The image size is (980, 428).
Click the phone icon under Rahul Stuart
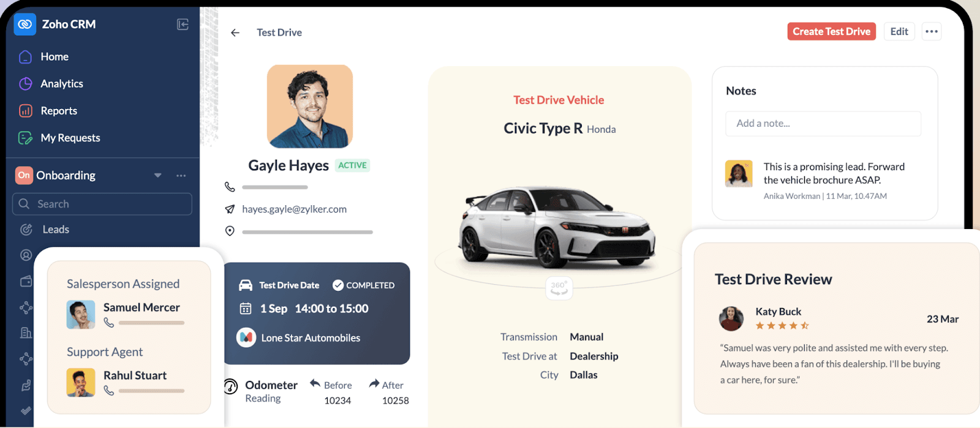pos(109,391)
